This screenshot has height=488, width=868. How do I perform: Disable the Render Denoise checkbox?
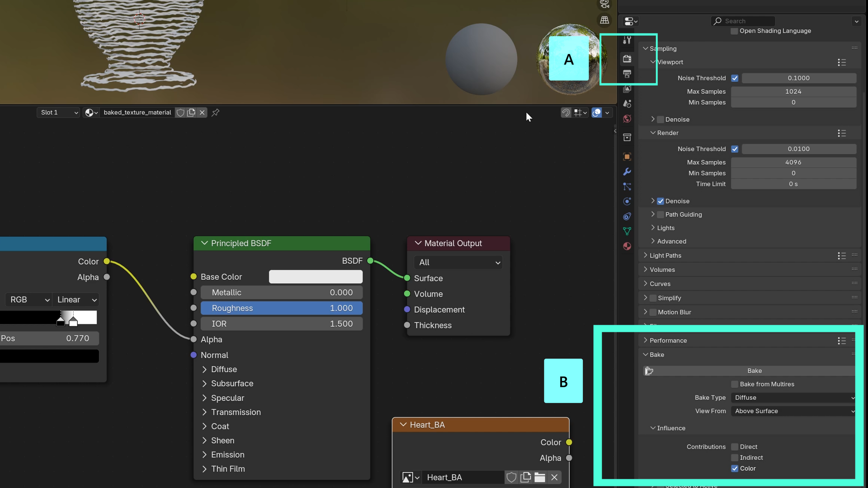click(x=660, y=202)
